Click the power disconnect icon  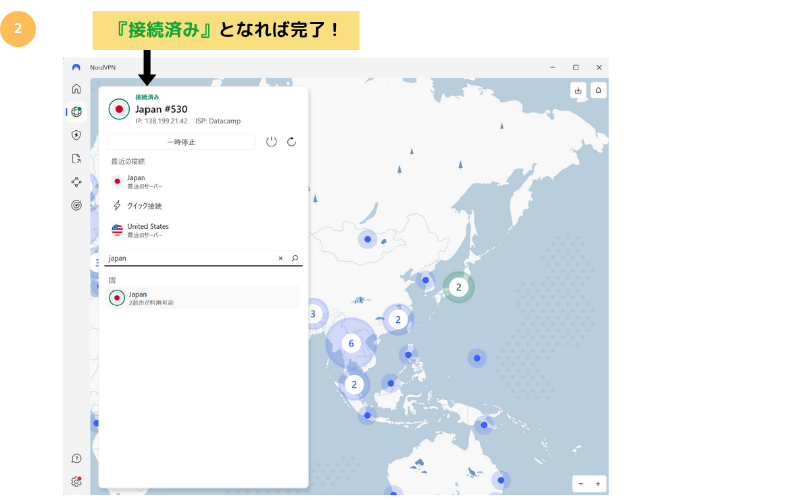coord(271,142)
